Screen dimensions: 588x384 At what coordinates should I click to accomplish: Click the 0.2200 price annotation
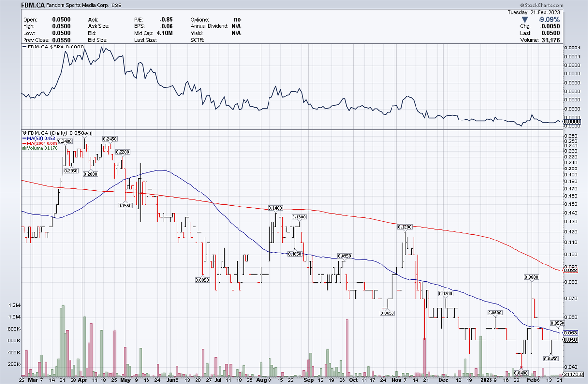tap(123, 152)
